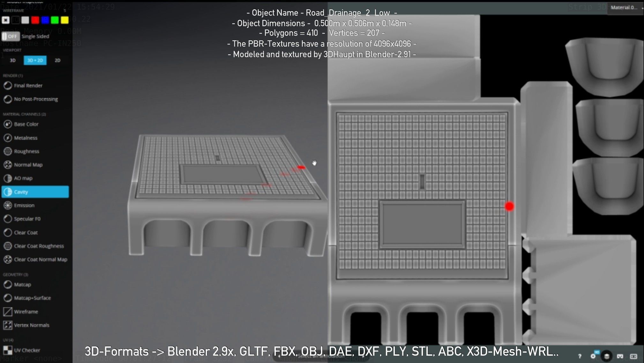Pick the red wireframe color
The width and height of the screenshot is (644, 363).
point(35,20)
